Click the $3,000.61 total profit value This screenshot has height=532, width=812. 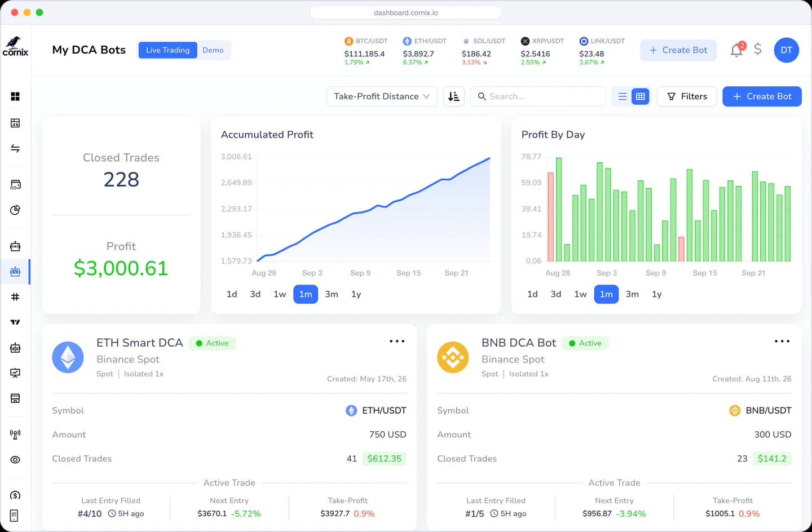121,268
